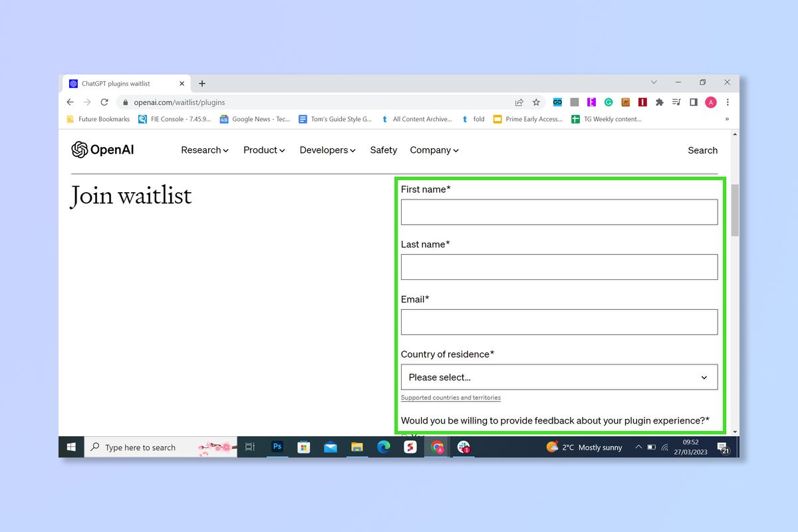Image resolution: width=798 pixels, height=532 pixels.
Task: Select the Safety menu item
Action: click(383, 150)
